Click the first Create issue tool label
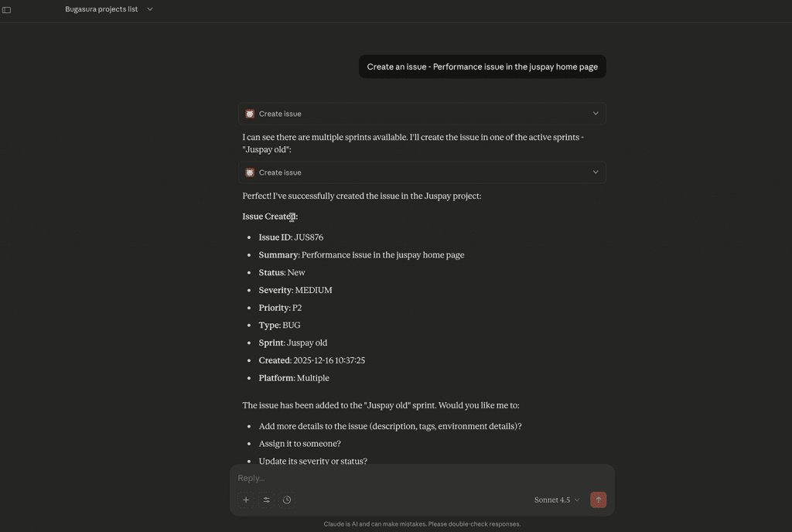This screenshot has width=792, height=532. click(280, 114)
